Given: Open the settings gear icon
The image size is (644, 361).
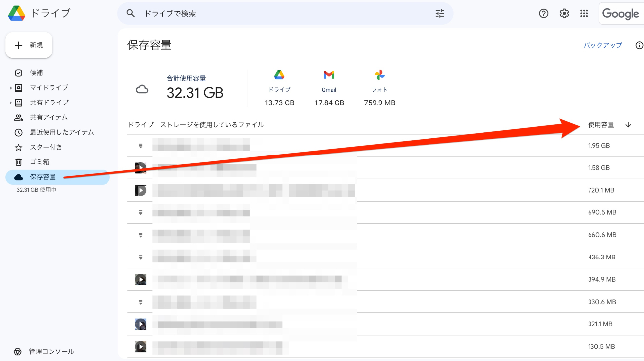Looking at the screenshot, I should 564,13.
